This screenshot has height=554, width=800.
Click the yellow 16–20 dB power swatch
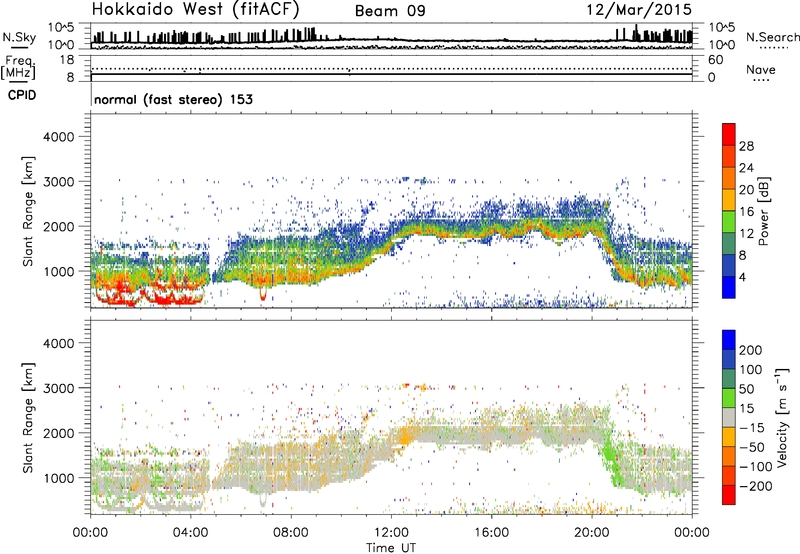pyautogui.click(x=729, y=199)
